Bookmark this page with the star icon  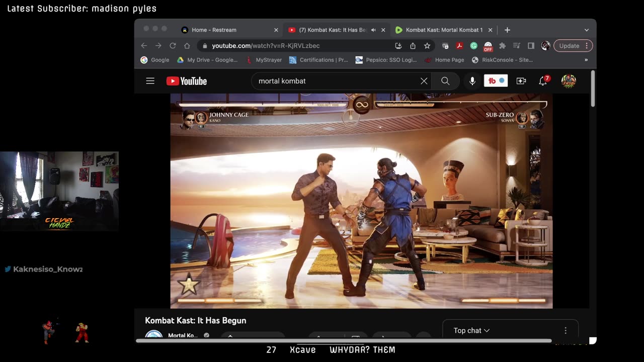click(427, 46)
